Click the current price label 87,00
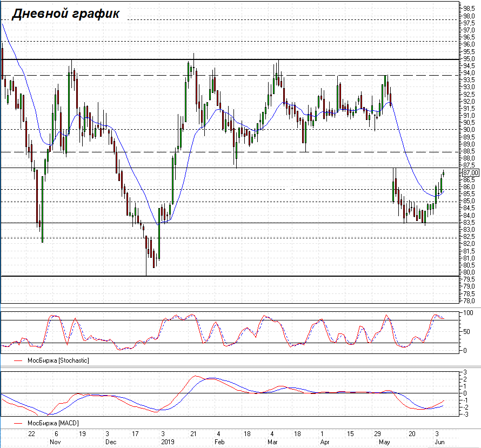This screenshot has height=448, width=481. [x=471, y=173]
